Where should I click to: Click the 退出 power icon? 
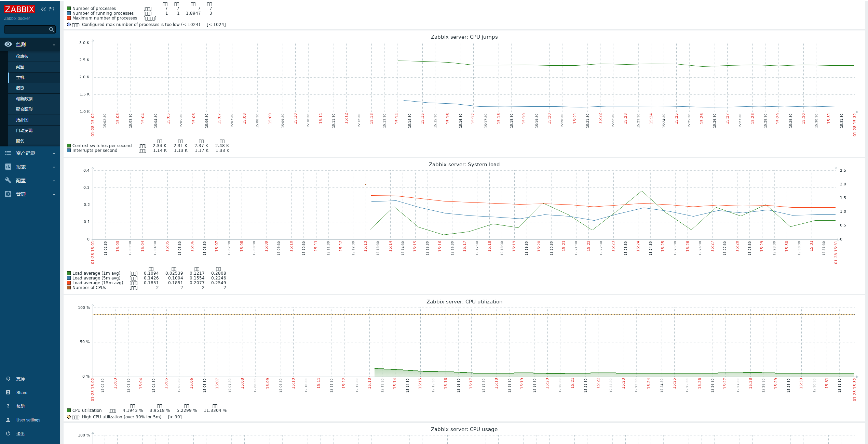(8, 433)
